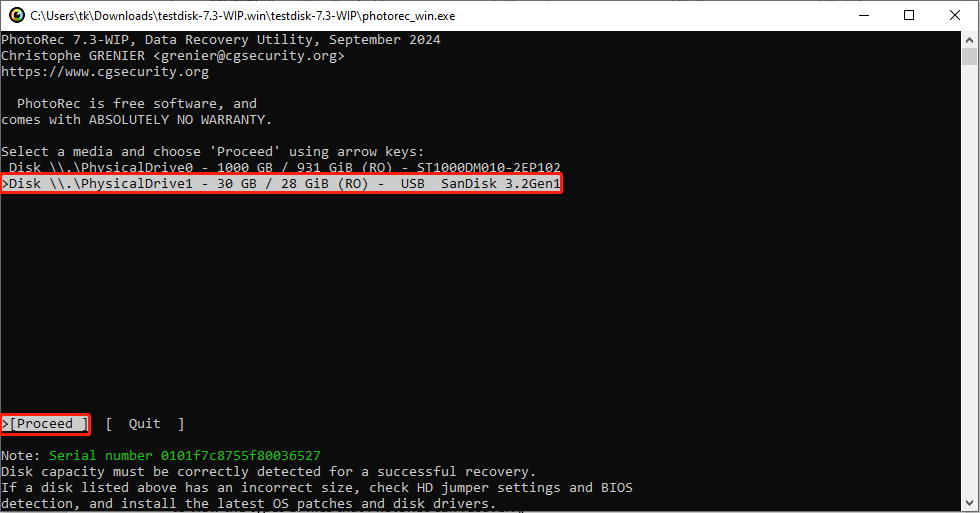
Task: Minimize the photorec_win.exe console window
Action: pyautogui.click(x=864, y=16)
